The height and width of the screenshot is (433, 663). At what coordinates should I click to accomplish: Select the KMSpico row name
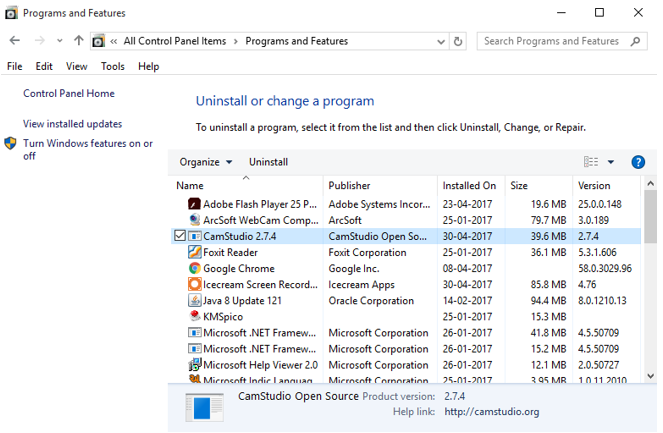pos(223,317)
